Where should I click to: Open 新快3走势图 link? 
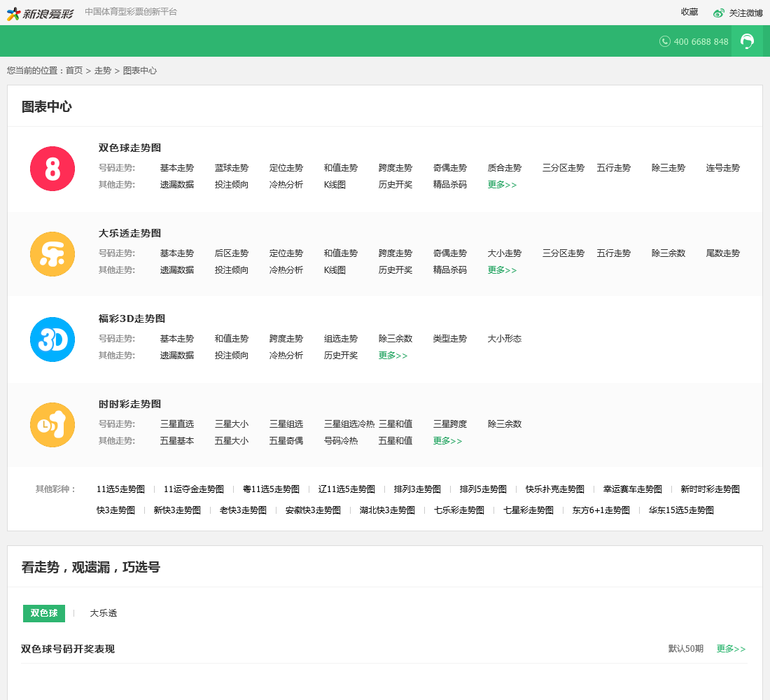[177, 510]
